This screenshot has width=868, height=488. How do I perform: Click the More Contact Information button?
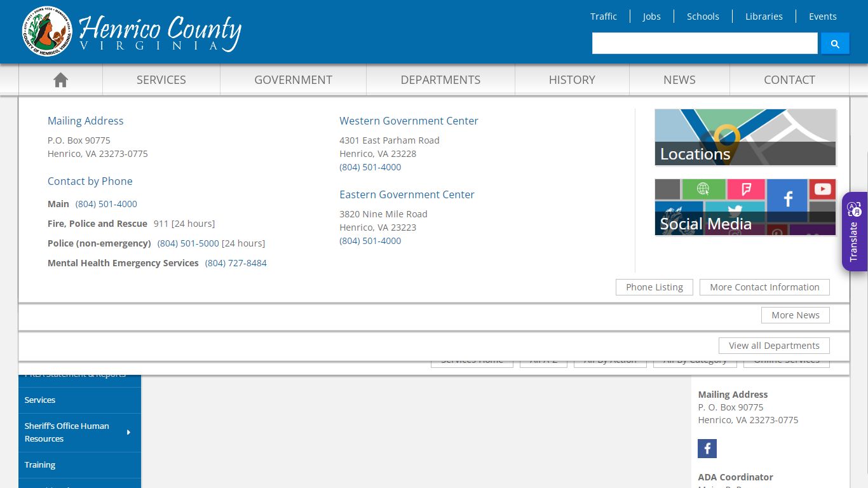[x=764, y=287]
